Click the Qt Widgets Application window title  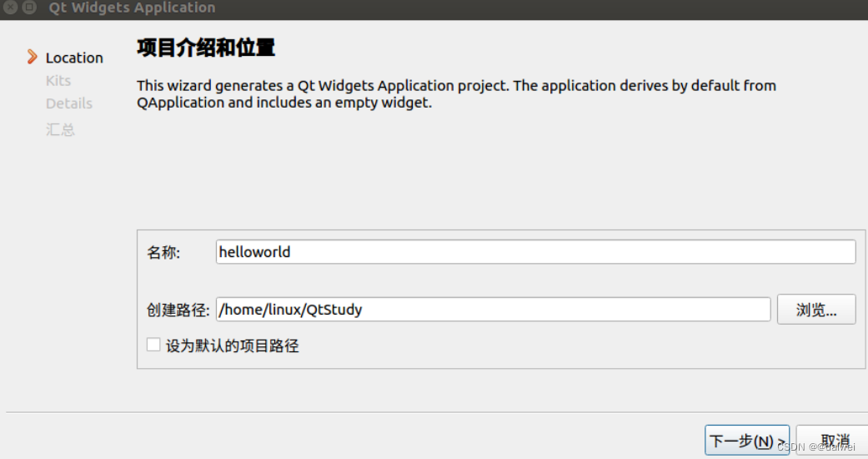click(x=132, y=8)
